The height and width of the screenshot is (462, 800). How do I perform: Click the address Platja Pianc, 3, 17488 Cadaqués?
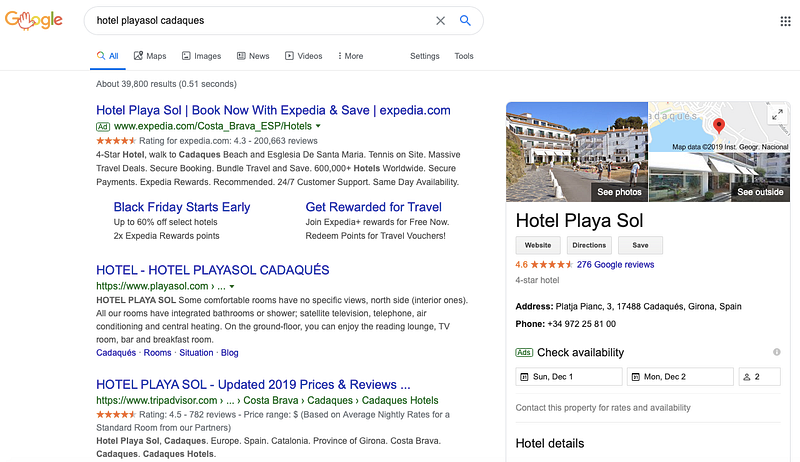[x=648, y=306]
